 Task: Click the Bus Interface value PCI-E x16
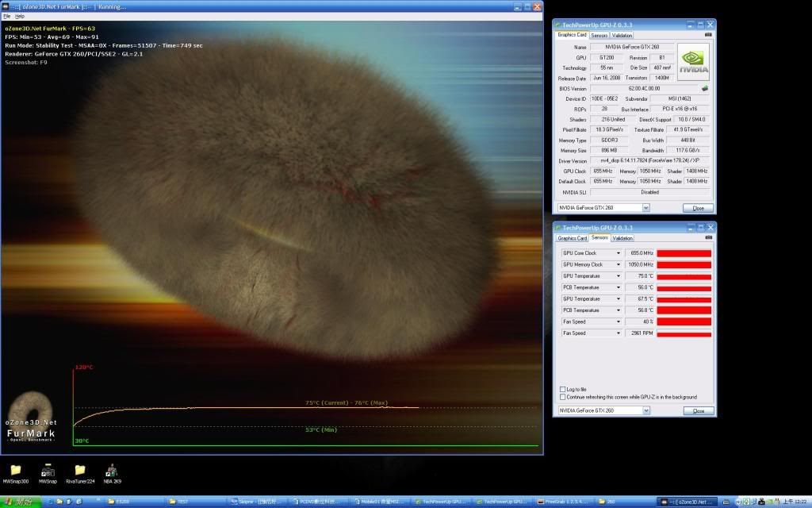pyautogui.click(x=680, y=109)
